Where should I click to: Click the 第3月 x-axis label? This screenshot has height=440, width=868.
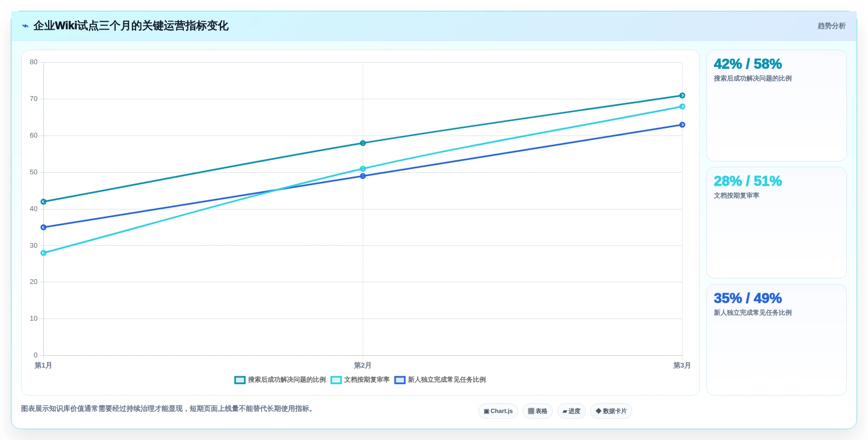pos(682,365)
